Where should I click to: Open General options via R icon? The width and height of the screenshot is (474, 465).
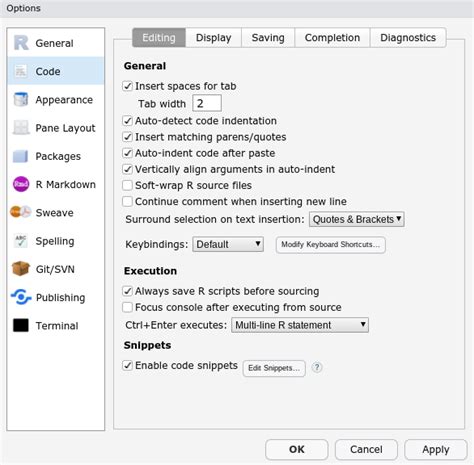[21, 43]
